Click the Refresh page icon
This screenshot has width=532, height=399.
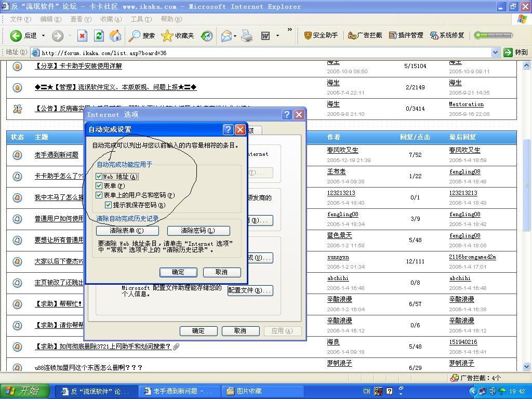[99, 36]
